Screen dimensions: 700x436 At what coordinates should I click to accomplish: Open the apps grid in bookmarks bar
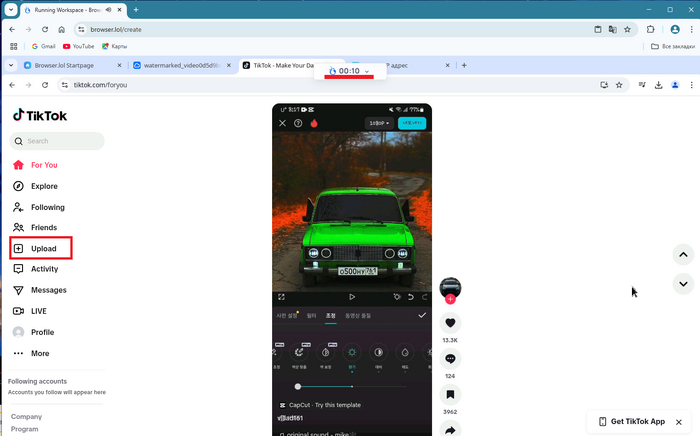pos(13,46)
